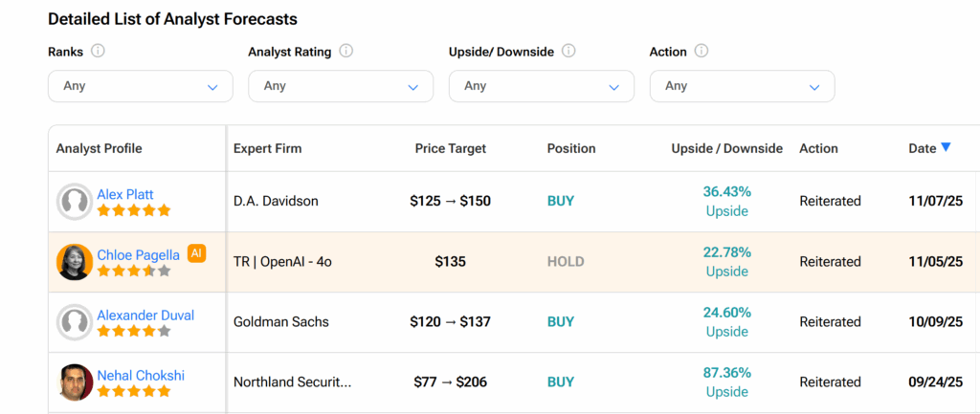980x414 pixels.
Task: Click Nehal Chokshi's profile photo
Action: (x=75, y=382)
